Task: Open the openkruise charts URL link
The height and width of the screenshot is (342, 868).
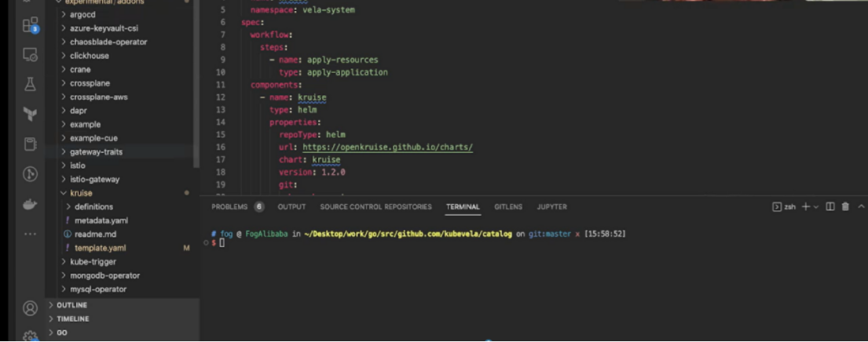Action: pyautogui.click(x=387, y=147)
